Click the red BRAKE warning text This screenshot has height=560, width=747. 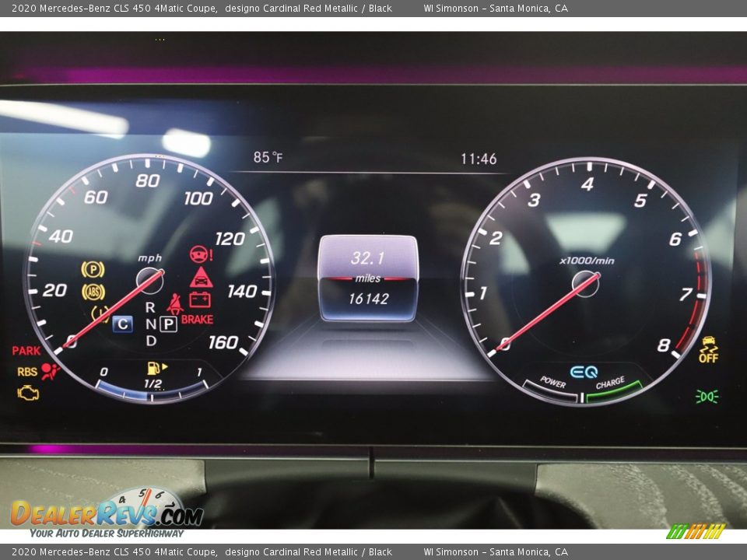197,320
